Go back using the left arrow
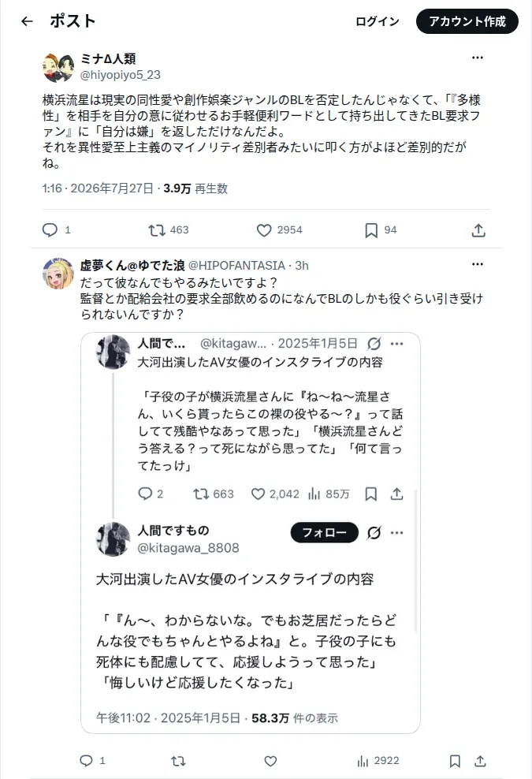Viewport: 532px width, 779px height. [27, 21]
